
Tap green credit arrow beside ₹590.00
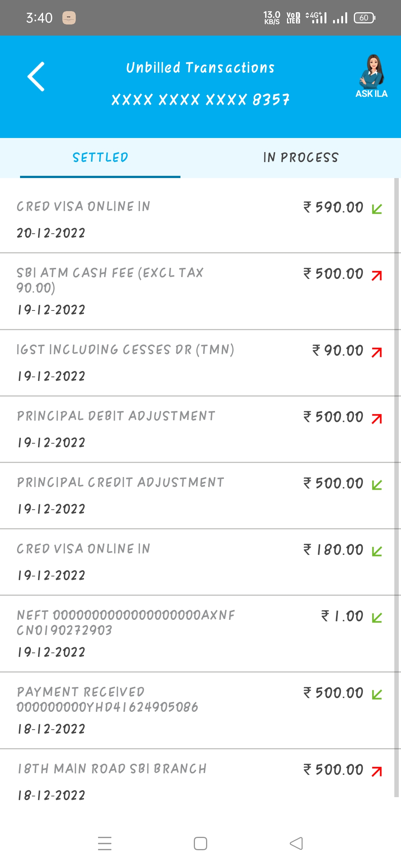tap(377, 209)
